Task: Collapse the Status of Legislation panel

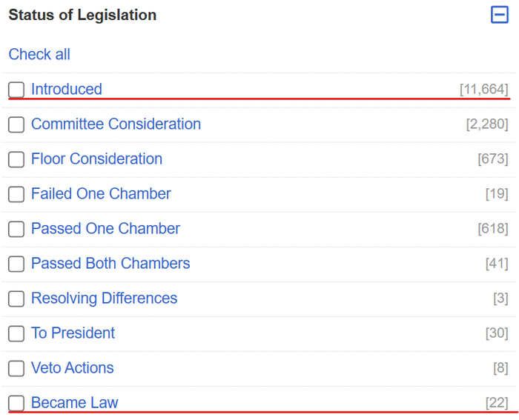Action: click(500, 15)
